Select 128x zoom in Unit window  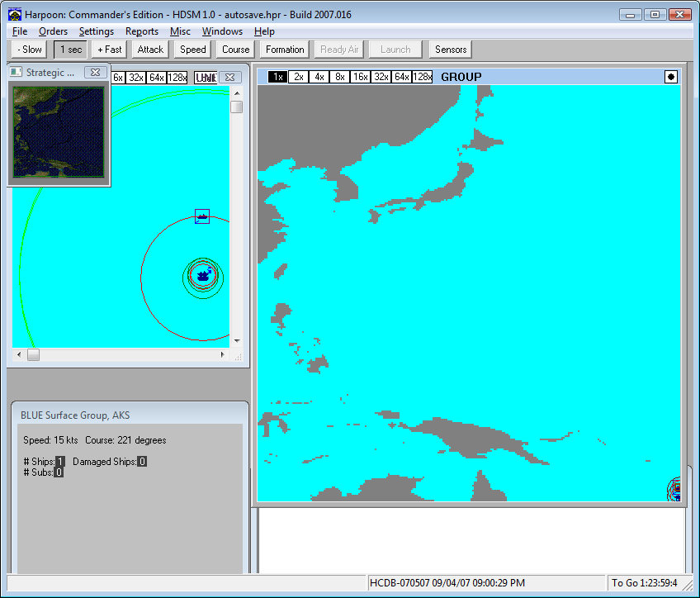coord(177,78)
